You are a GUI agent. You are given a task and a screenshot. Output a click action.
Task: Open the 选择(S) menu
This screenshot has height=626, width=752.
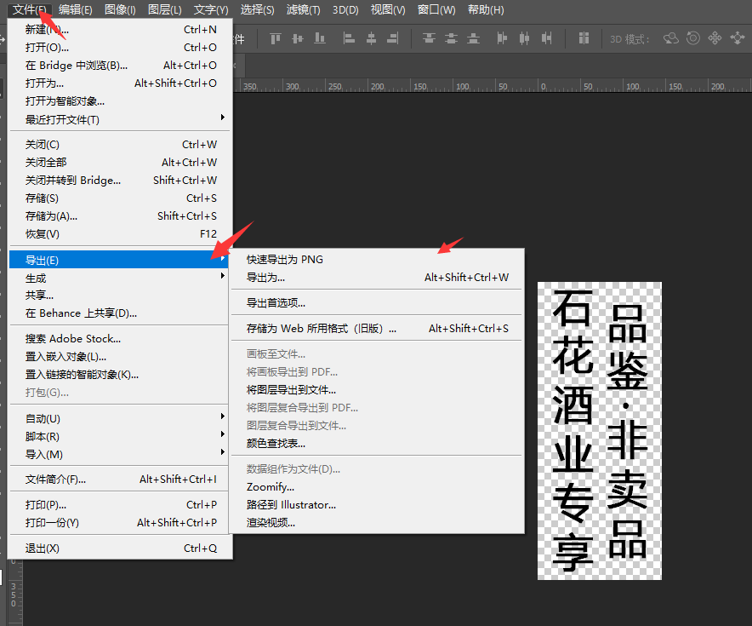[257, 10]
